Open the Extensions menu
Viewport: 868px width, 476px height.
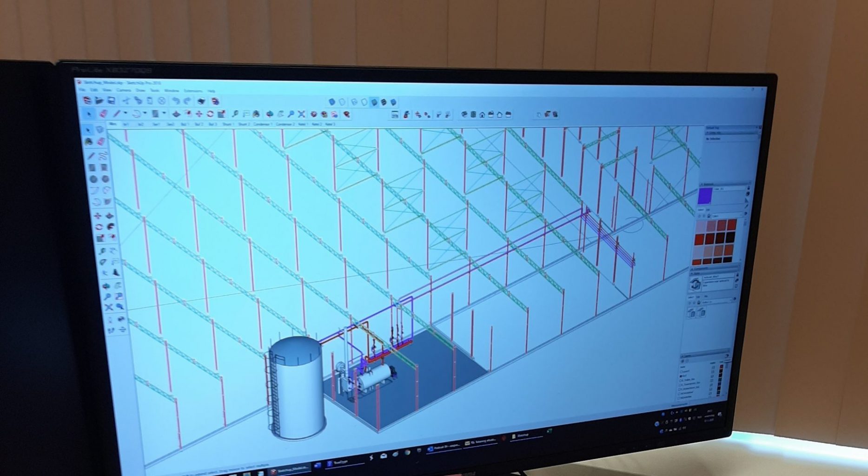tap(193, 91)
